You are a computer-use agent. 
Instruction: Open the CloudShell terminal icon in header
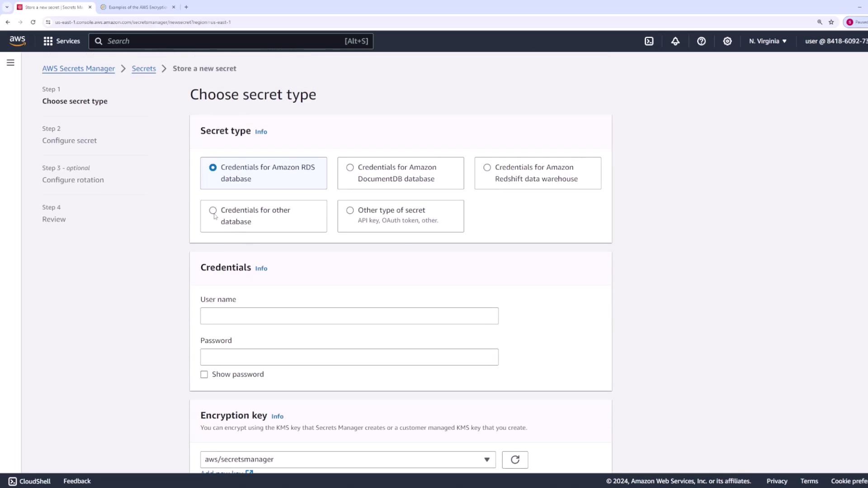pos(649,41)
